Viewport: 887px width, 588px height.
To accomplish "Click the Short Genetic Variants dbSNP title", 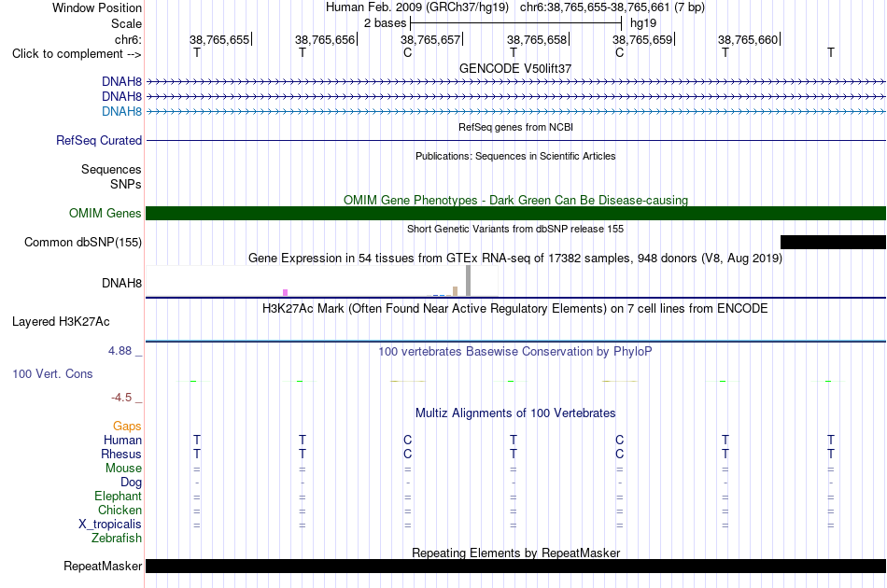I will [515, 229].
